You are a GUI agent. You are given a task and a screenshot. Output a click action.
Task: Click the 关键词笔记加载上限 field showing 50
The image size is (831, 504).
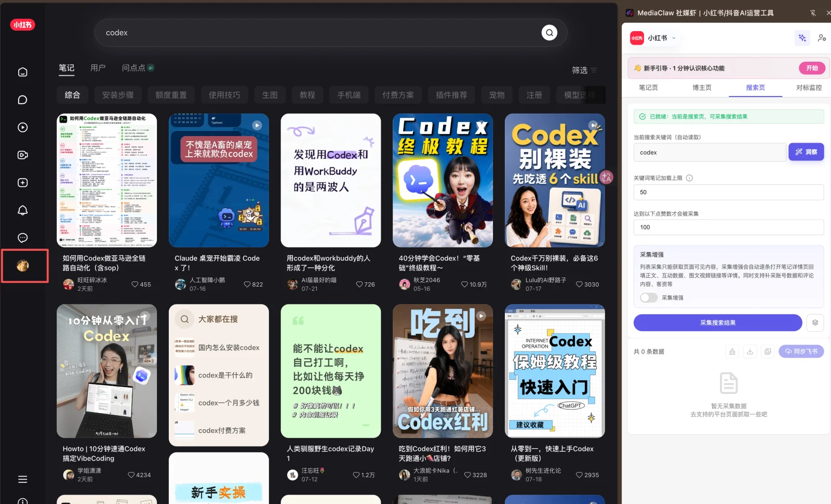(728, 192)
